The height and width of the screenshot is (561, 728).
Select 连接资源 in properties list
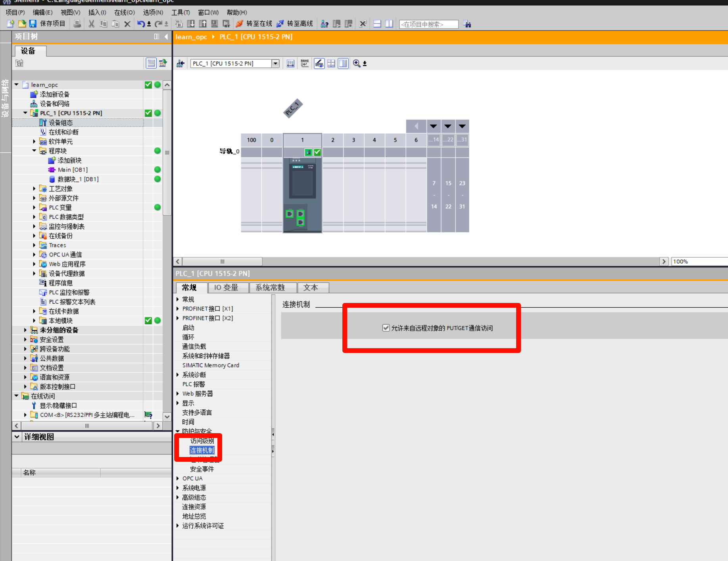(x=194, y=507)
